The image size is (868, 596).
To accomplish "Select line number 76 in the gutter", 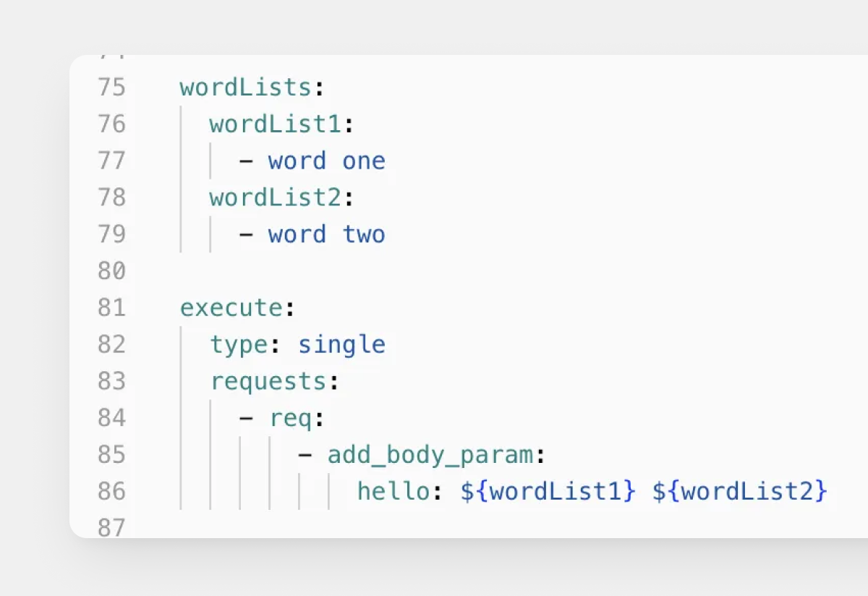I will click(111, 124).
